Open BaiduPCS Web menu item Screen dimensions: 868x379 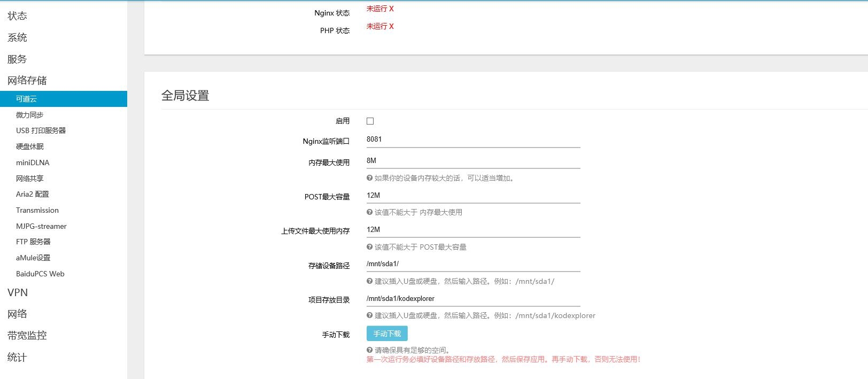(40, 274)
